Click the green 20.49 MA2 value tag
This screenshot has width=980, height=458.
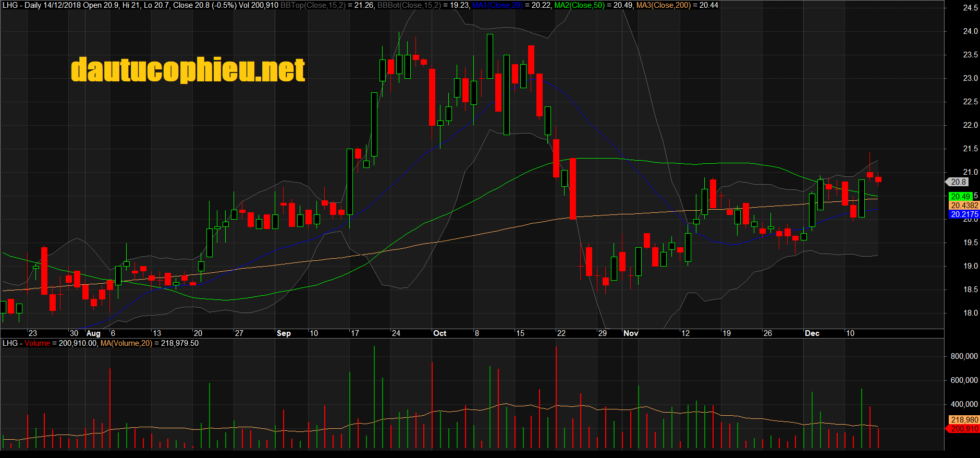pyautogui.click(x=961, y=197)
